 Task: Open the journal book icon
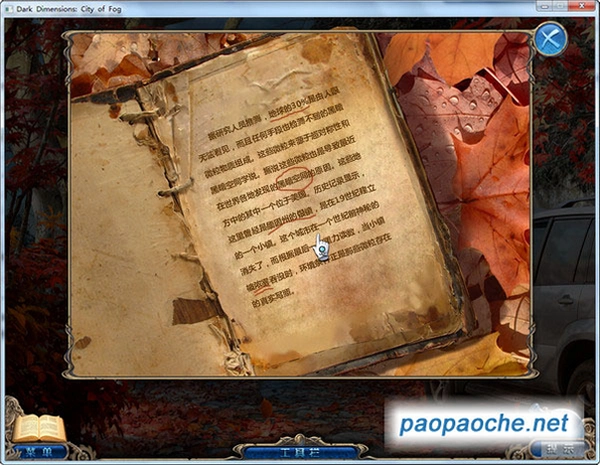click(39, 427)
